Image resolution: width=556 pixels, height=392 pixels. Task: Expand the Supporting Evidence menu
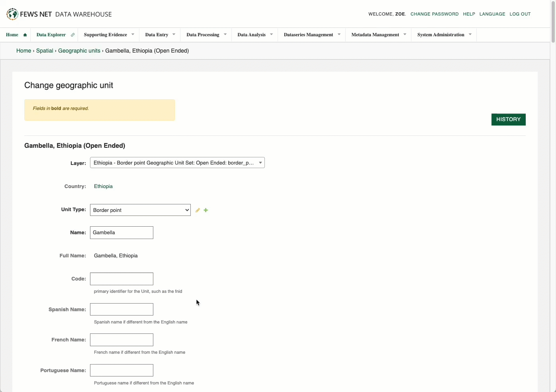[x=109, y=35]
